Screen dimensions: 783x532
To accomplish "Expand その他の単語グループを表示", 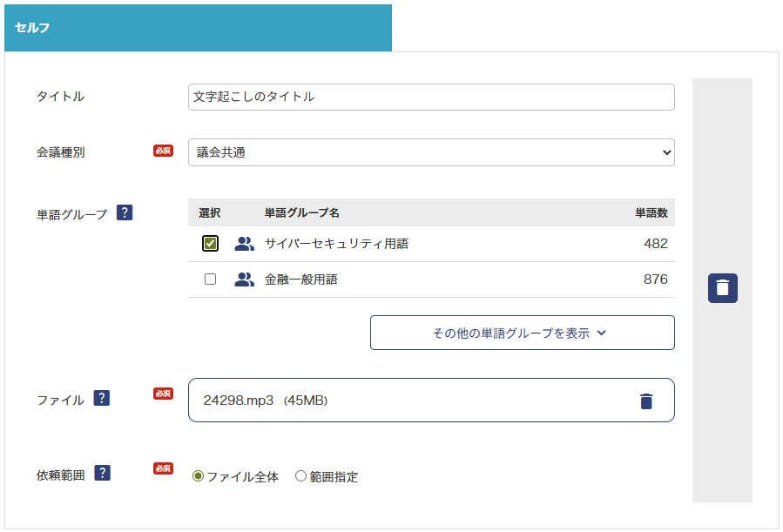I will (x=522, y=333).
